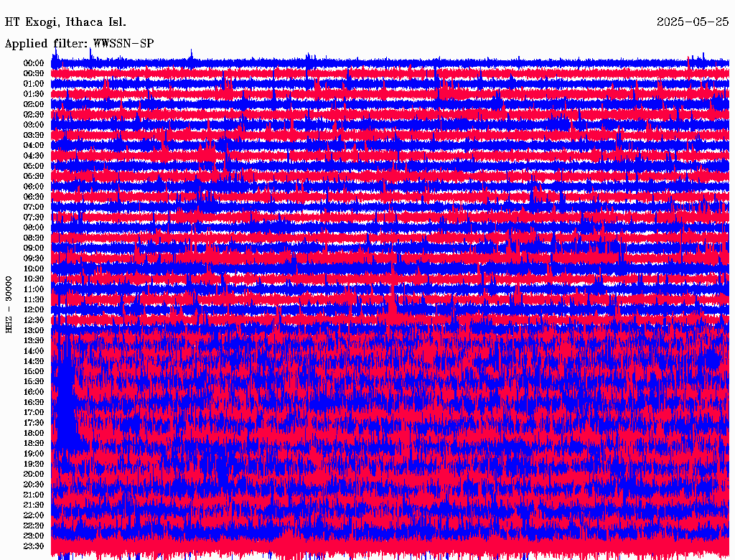This screenshot has width=735, height=560.
Task: Select the 08:30 time row label
Action: point(34,238)
